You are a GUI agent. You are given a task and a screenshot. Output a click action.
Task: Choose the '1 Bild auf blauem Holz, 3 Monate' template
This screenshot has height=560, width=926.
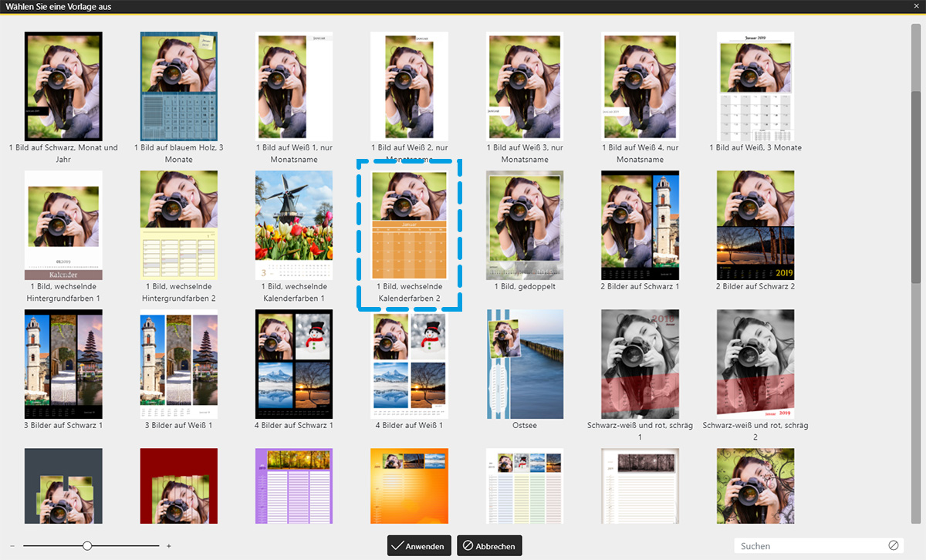tap(179, 86)
